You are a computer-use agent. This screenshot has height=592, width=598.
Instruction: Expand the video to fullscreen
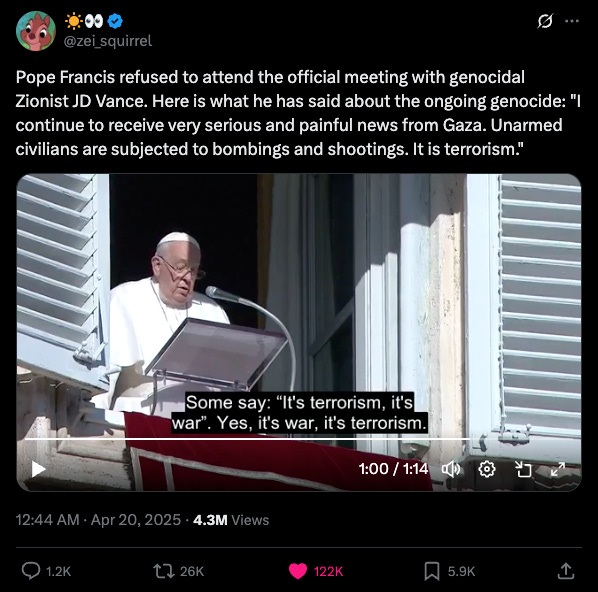point(558,469)
